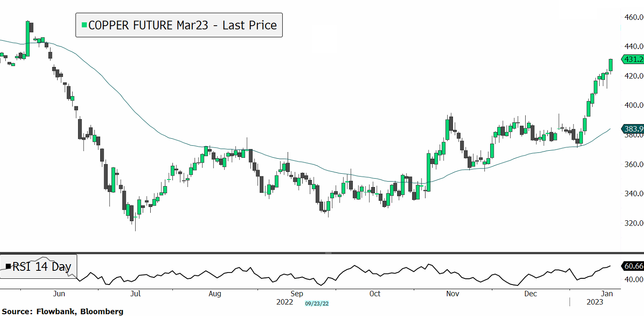Click the latest green candlestick in January
Image resolution: width=644 pixels, height=316 pixels.
[x=611, y=65]
